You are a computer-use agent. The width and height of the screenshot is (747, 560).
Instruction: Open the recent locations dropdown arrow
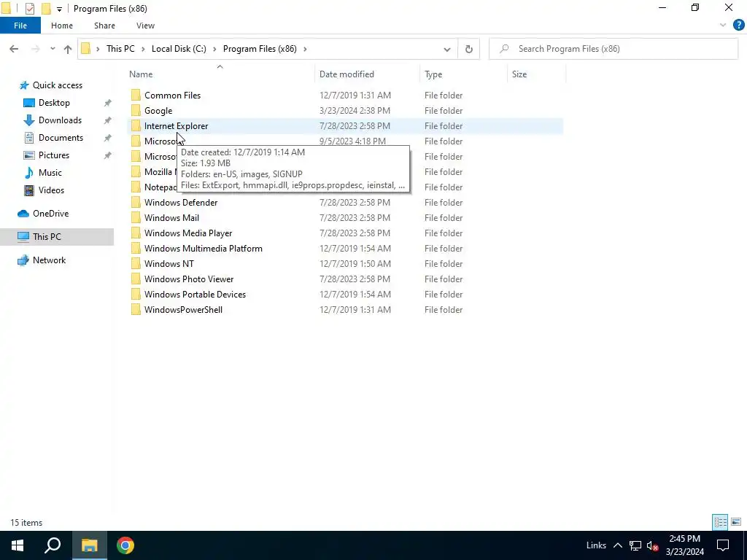[53, 49]
